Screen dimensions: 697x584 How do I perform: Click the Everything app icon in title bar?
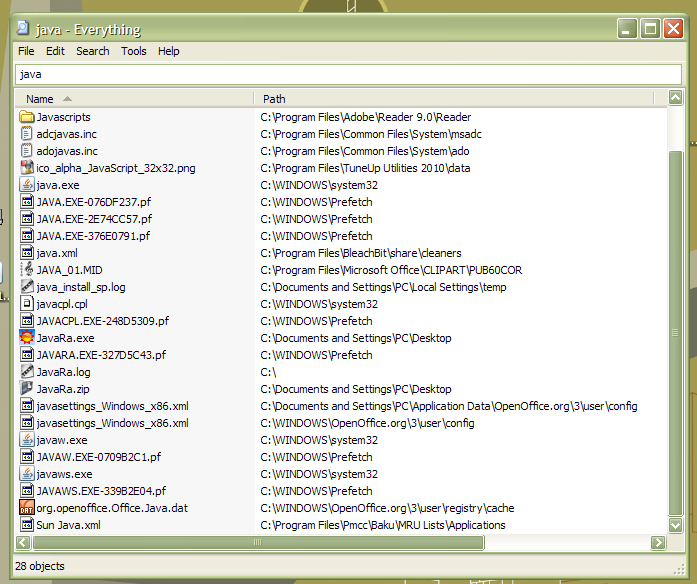pyautogui.click(x=23, y=28)
